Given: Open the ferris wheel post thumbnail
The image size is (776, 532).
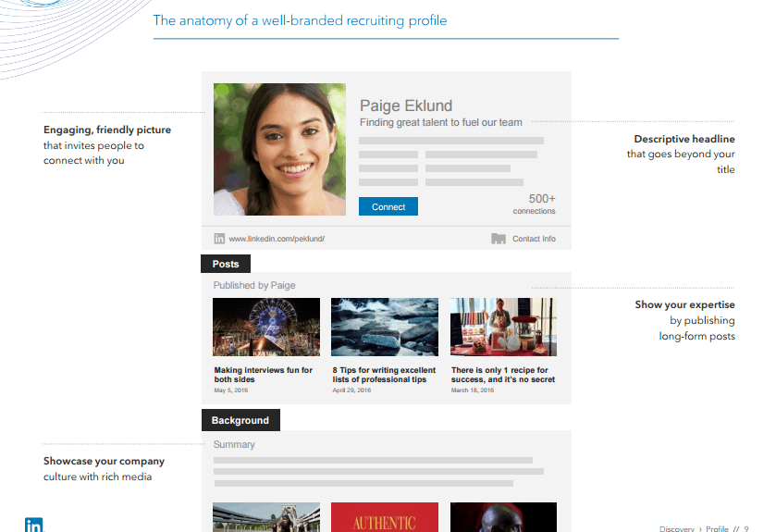Looking at the screenshot, I should pyautogui.click(x=266, y=327).
